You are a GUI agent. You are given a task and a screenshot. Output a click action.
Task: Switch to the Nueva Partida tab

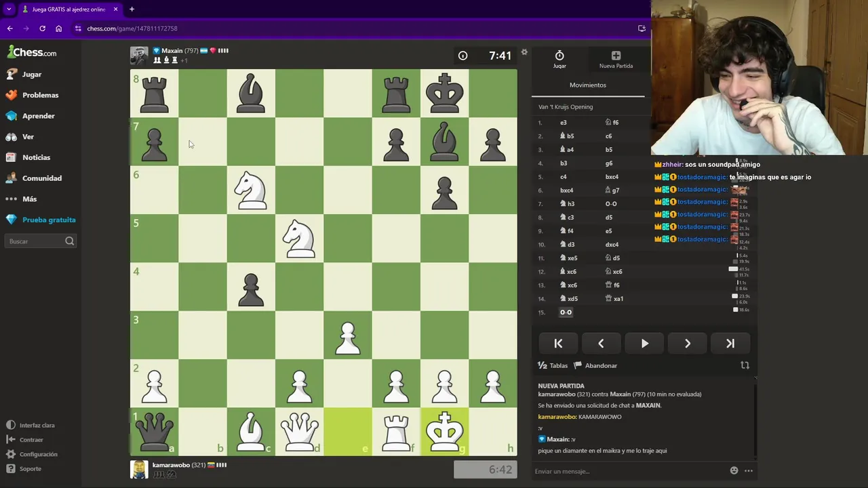coord(616,59)
